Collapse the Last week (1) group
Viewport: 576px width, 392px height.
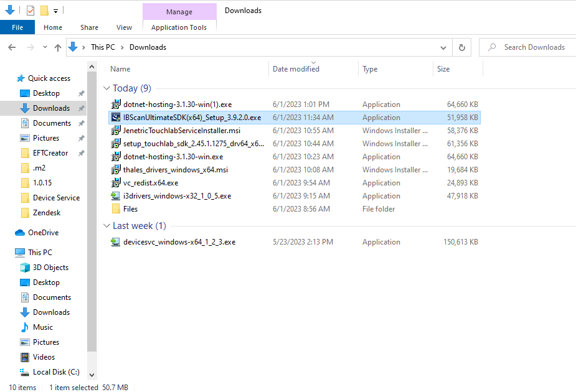point(106,226)
